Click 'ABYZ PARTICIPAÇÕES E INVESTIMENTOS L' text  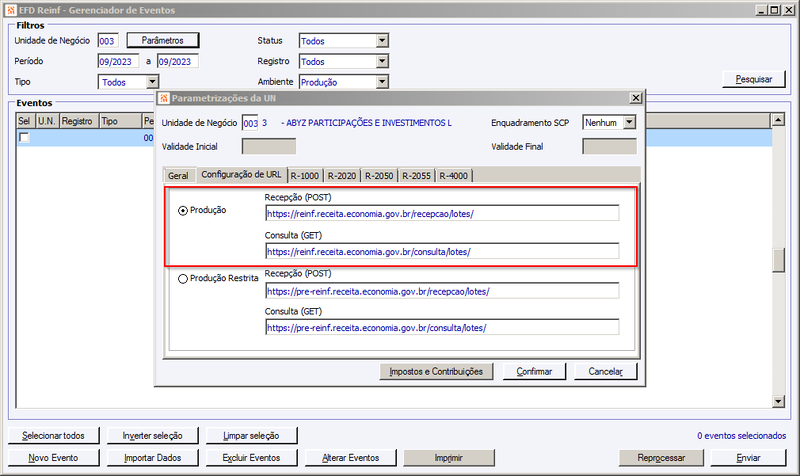[x=369, y=123]
